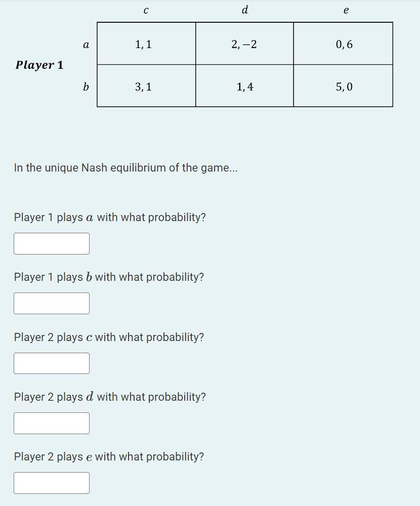Click the row label b
This screenshot has width=420, height=506.
coord(86,87)
